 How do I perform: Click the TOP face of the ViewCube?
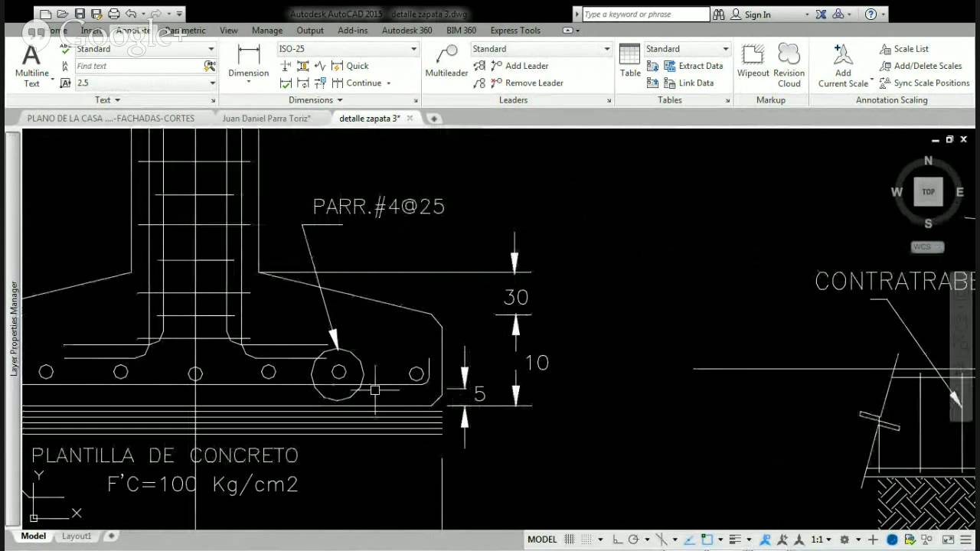(928, 191)
